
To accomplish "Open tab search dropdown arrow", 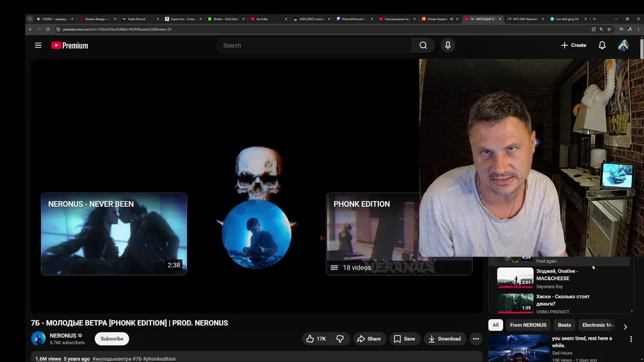I will (30, 19).
